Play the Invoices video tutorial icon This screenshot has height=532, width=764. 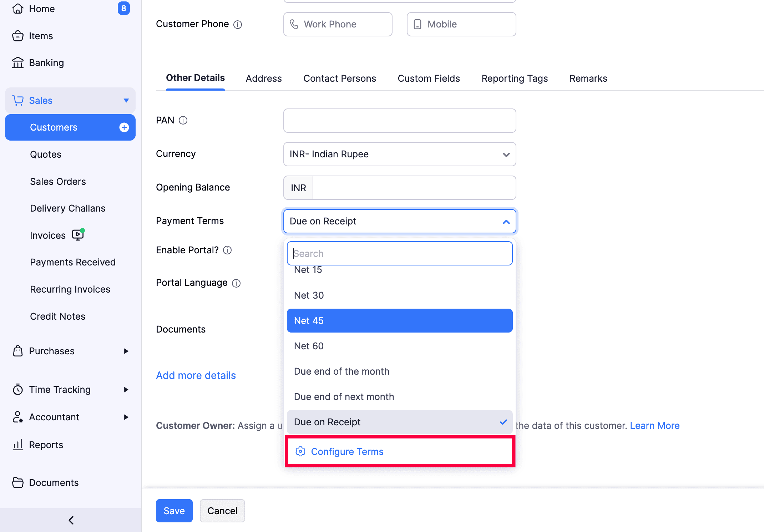(x=78, y=235)
